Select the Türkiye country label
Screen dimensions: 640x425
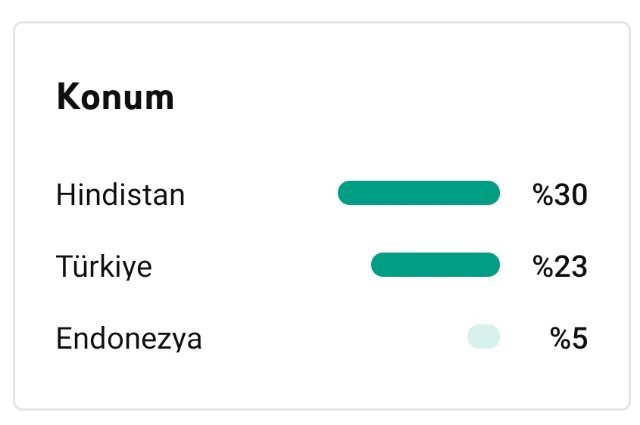(104, 266)
